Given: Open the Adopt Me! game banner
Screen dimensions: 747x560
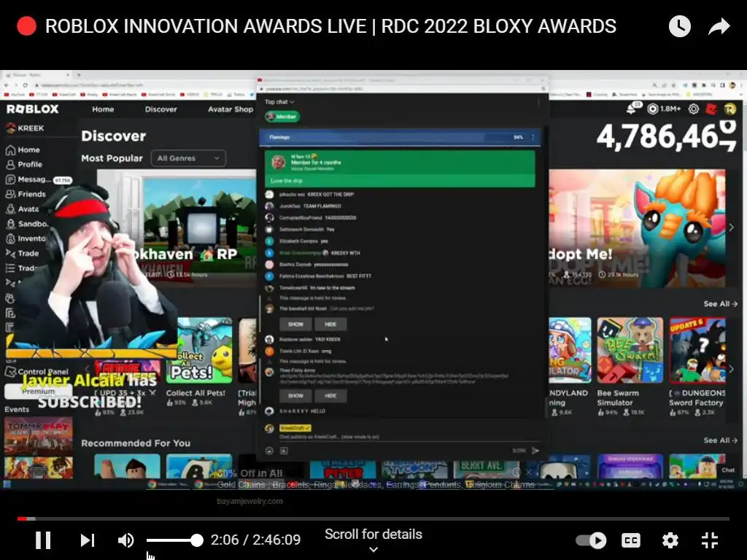Looking at the screenshot, I should [637, 228].
